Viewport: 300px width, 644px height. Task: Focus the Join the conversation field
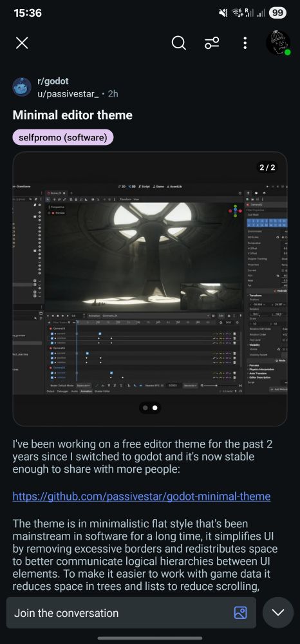131,613
